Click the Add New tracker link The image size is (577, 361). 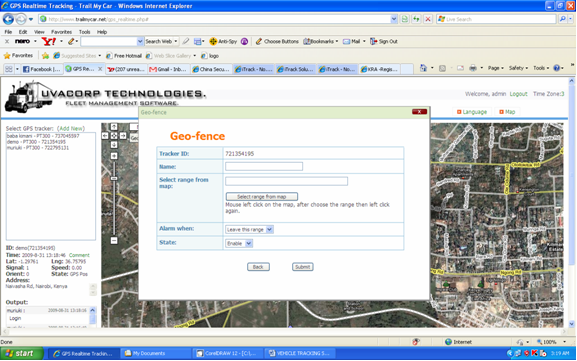click(x=71, y=128)
